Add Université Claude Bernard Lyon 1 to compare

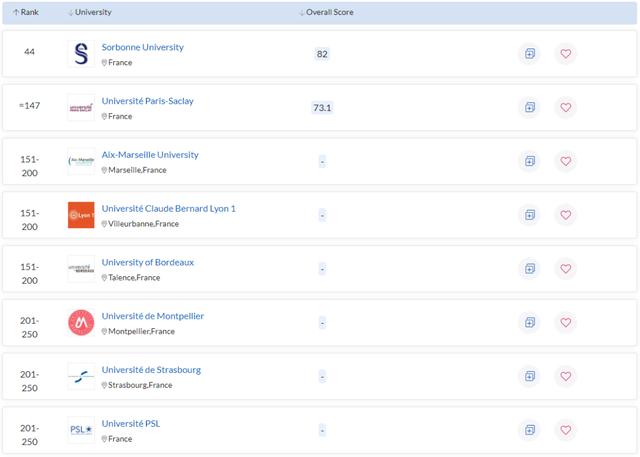pos(529,215)
